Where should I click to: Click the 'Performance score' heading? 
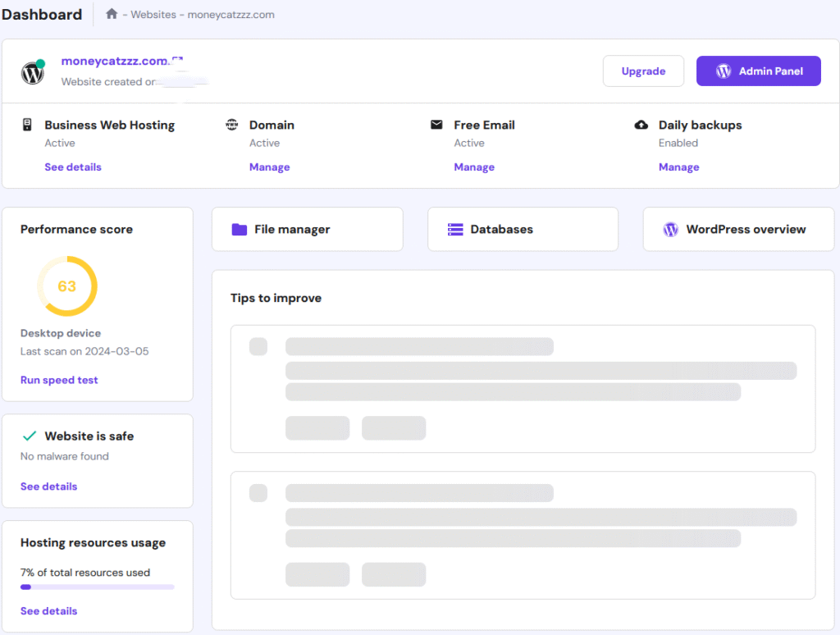(76, 230)
